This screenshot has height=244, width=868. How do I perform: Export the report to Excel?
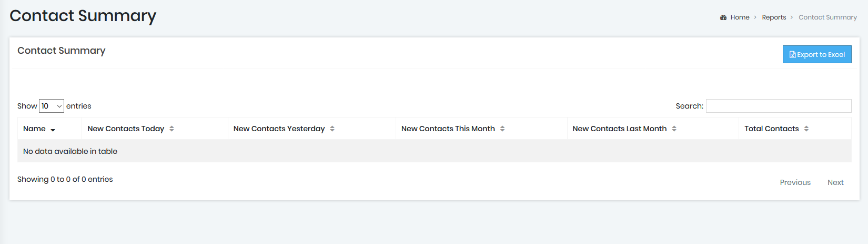click(x=817, y=54)
